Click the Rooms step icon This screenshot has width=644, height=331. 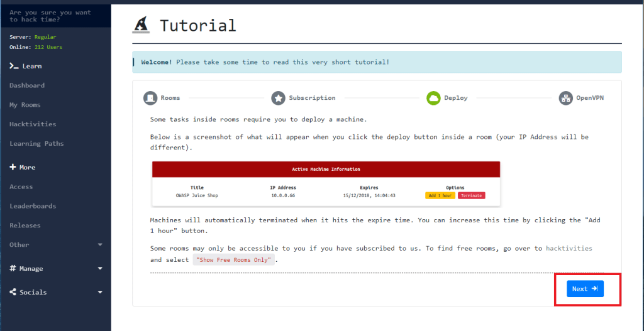pos(150,98)
